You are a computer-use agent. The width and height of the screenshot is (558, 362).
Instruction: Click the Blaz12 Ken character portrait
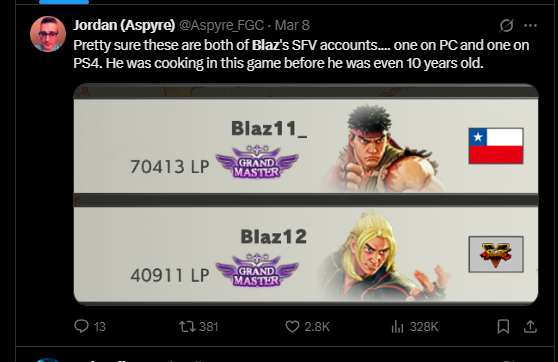pos(383,255)
